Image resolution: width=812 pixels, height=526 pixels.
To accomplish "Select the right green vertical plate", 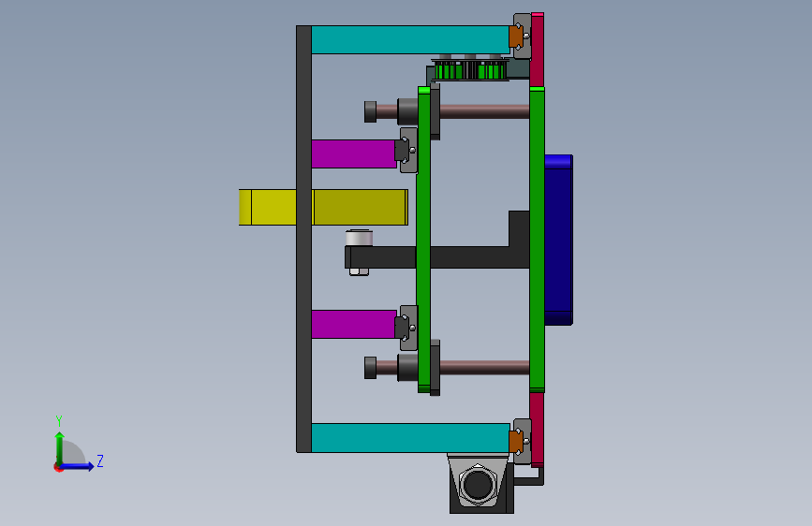I will 537,240.
